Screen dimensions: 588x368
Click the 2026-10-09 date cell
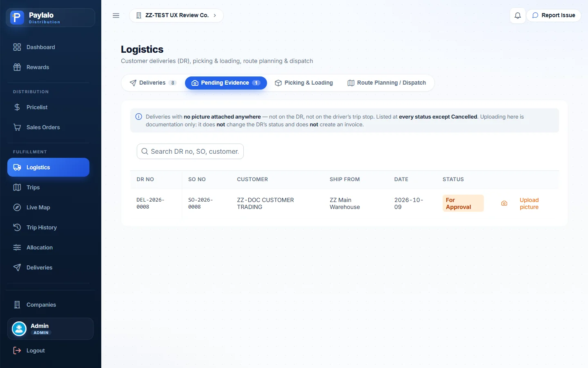[409, 203]
